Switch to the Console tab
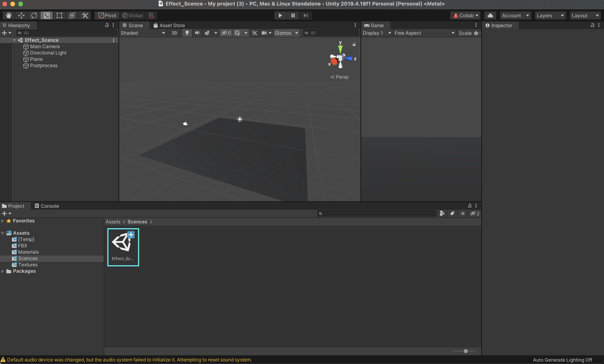The height and width of the screenshot is (364, 604). (47, 206)
